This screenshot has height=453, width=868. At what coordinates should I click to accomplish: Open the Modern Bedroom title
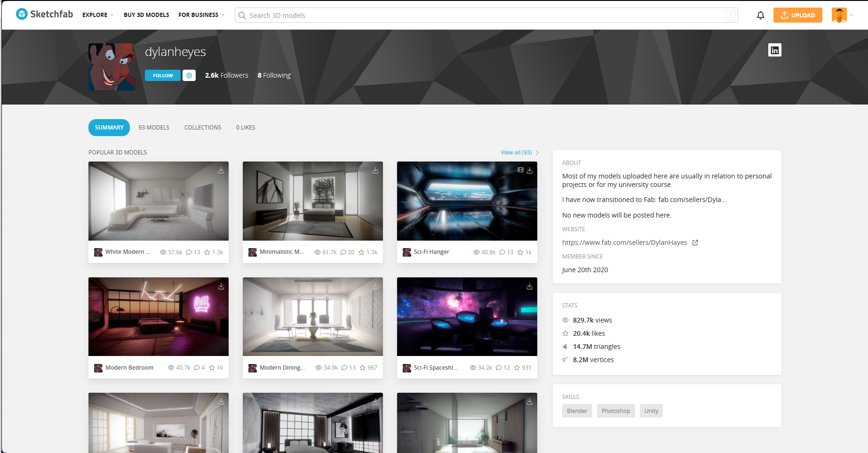pos(129,368)
